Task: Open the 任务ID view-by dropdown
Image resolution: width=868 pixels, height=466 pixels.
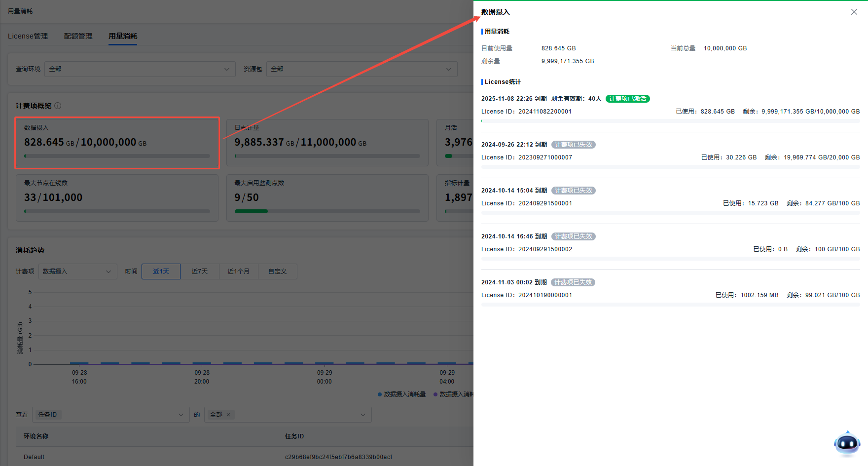Action: pos(110,415)
